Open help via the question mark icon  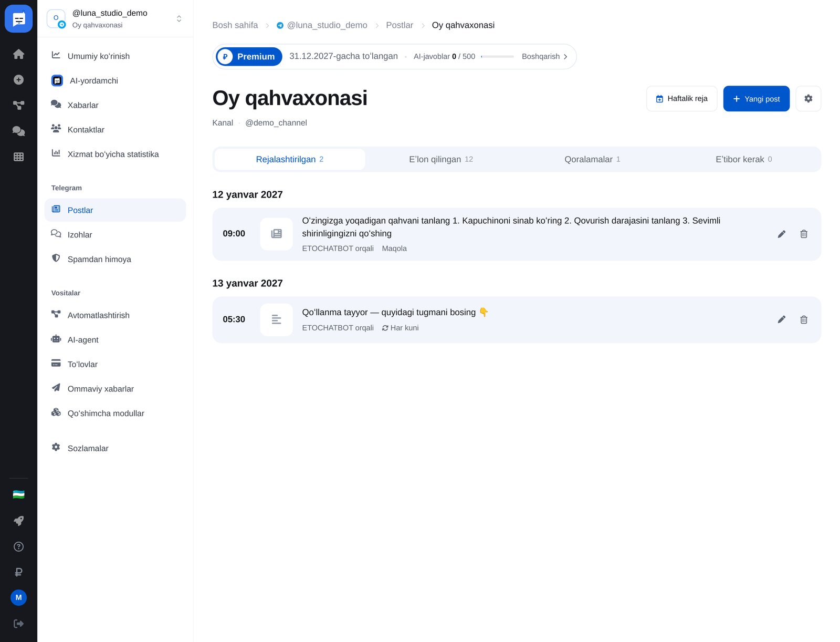tap(18, 546)
